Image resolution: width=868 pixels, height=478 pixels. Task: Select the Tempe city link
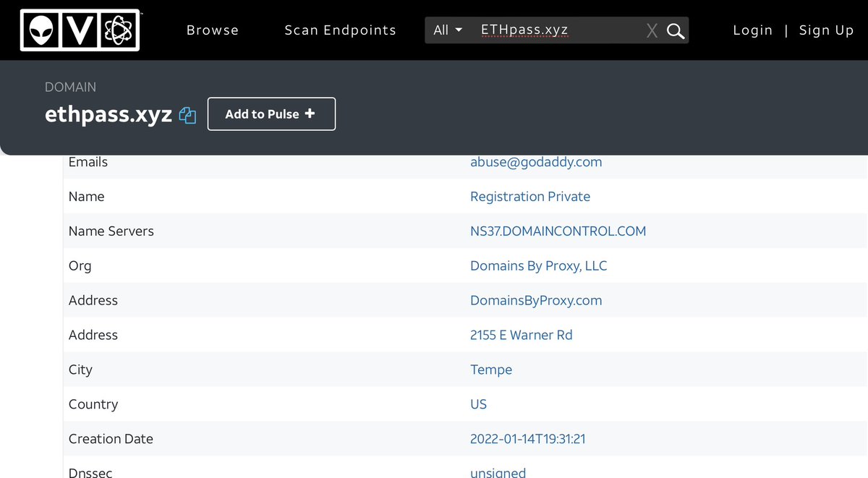(491, 370)
